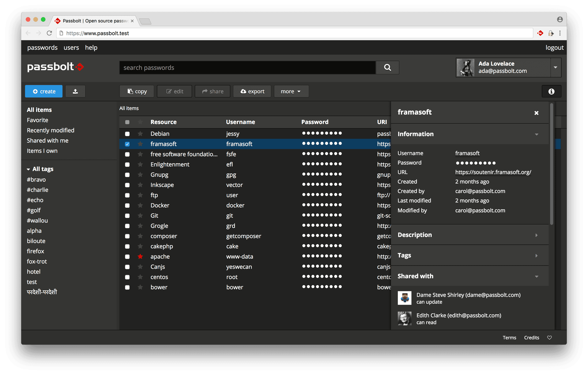Star the composer resource

[140, 236]
